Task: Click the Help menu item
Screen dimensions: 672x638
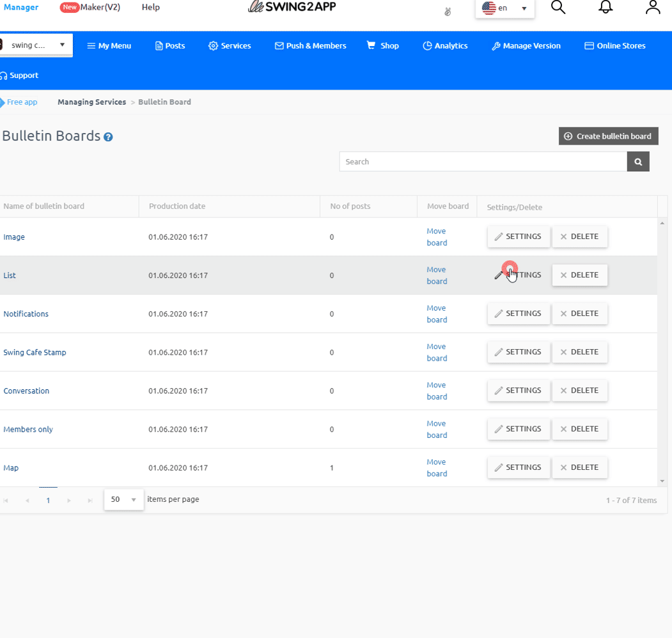Action: pyautogui.click(x=150, y=7)
